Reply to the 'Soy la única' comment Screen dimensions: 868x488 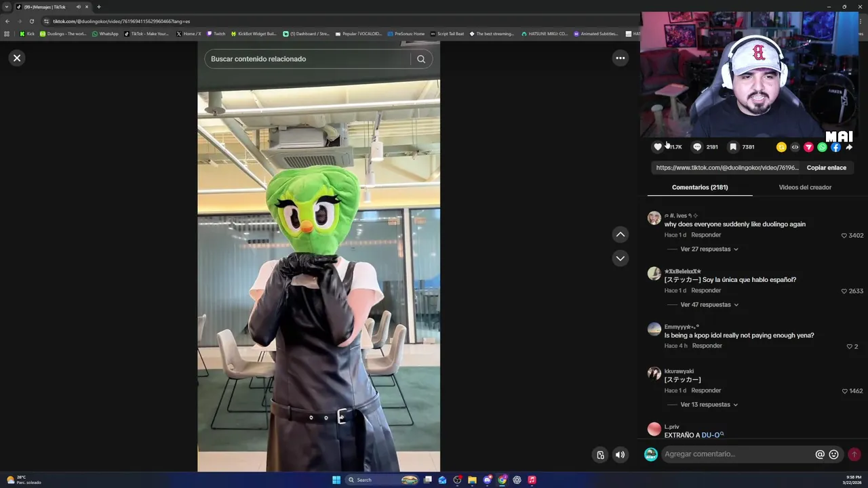point(706,290)
